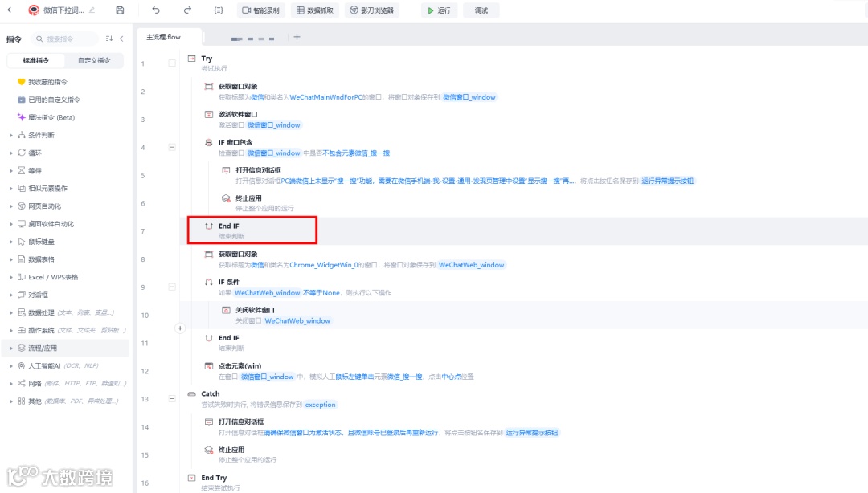
Task: Start debugging with 调试 button
Action: (x=481, y=10)
